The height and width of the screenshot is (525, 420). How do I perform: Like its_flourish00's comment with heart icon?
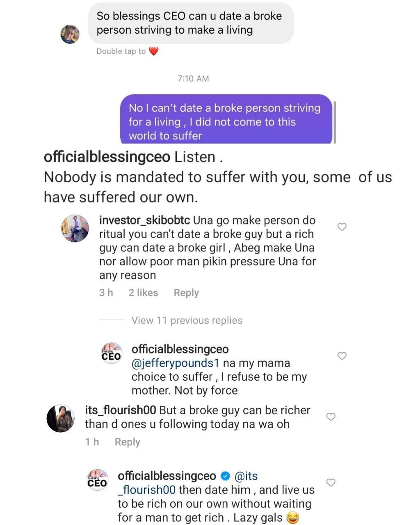pos(331,417)
